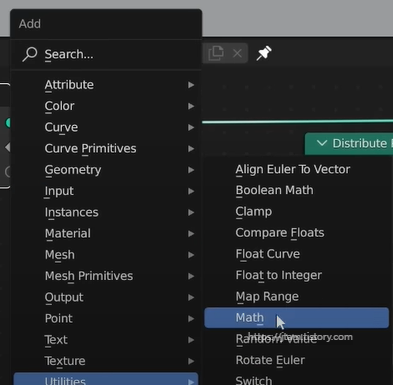Open the Material submenu
Screen dimensions: 393x385
106,234
